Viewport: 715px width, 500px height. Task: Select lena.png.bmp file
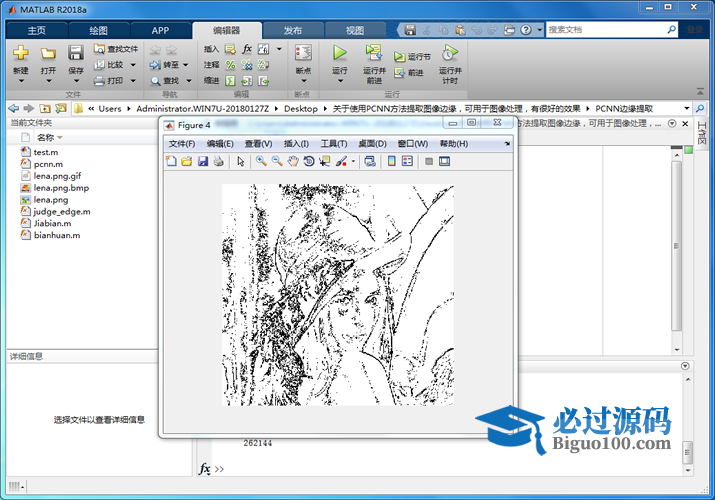[x=61, y=188]
